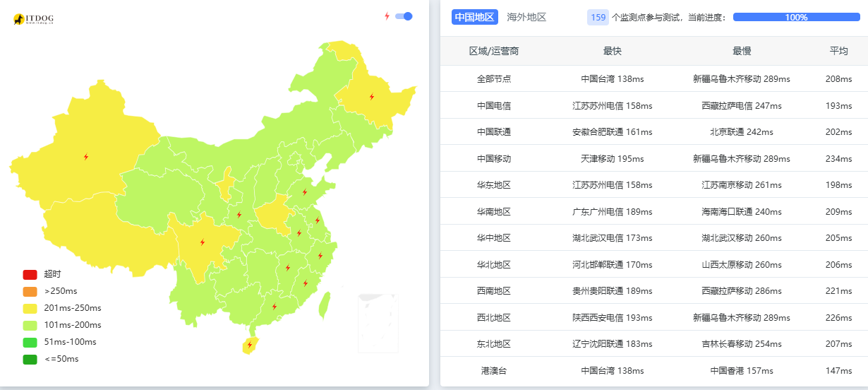Image resolution: width=868 pixels, height=390 pixels.
Task: Click the 100% progress bar
Action: point(797,17)
